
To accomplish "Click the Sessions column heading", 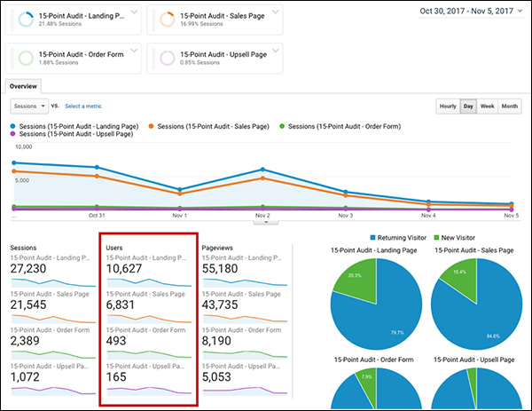I will pos(23,248).
